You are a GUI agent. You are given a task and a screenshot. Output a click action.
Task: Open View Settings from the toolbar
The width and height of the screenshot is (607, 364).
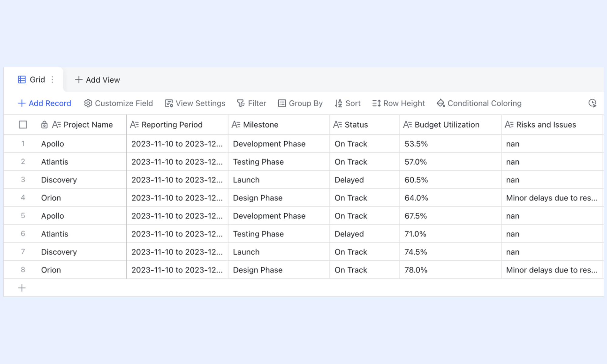[x=195, y=103]
